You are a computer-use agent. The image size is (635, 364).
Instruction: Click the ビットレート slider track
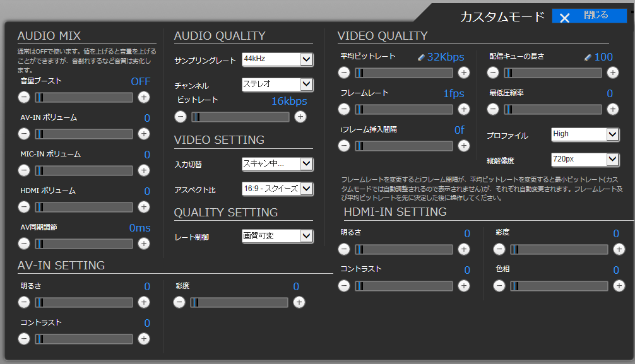coord(240,117)
